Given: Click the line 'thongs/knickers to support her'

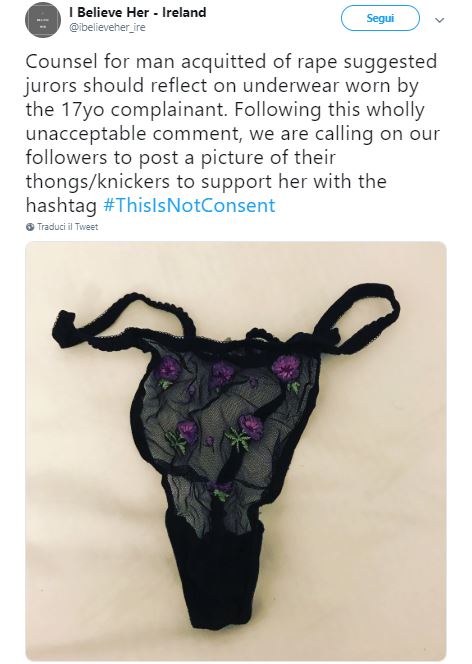Looking at the screenshot, I should coord(206,182).
